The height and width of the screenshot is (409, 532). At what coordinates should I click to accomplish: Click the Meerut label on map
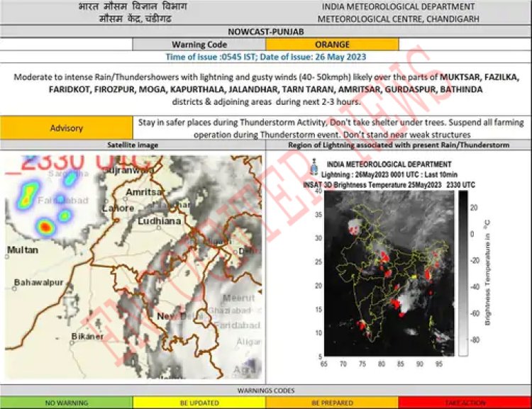tap(239, 298)
